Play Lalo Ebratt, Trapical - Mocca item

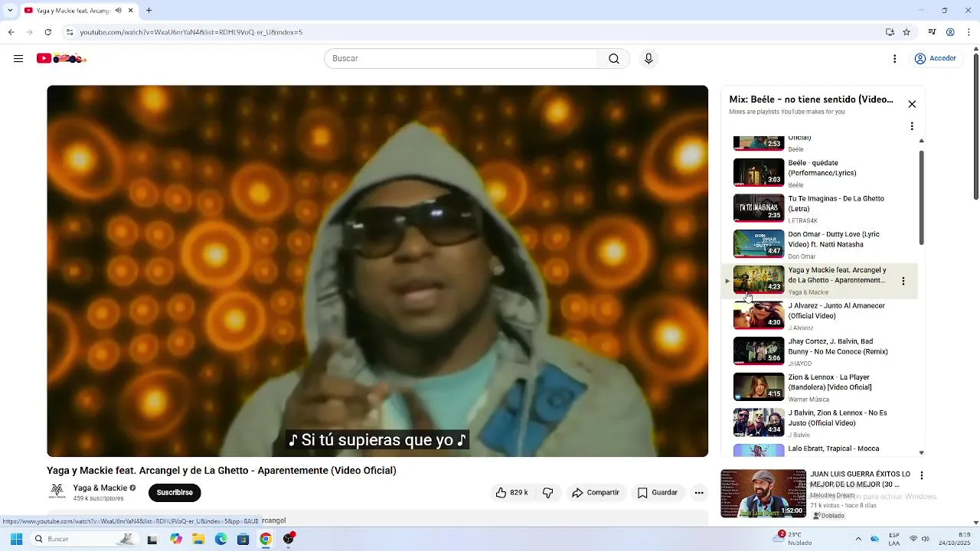pyautogui.click(x=821, y=450)
